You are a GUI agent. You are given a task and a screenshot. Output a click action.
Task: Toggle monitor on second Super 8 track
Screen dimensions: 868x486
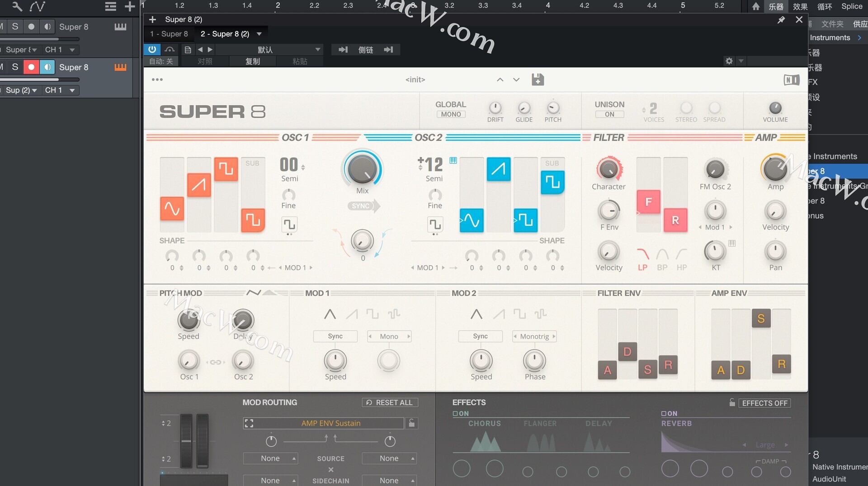(x=47, y=67)
